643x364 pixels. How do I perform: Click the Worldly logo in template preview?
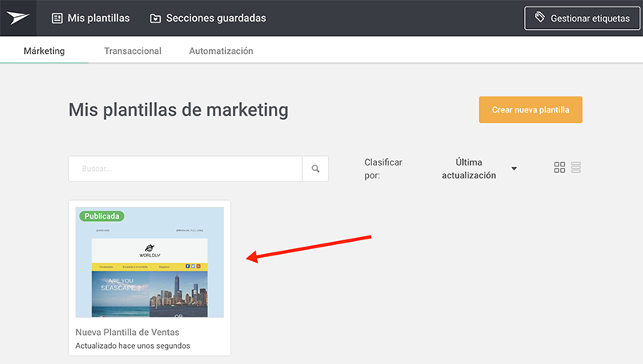tap(149, 251)
